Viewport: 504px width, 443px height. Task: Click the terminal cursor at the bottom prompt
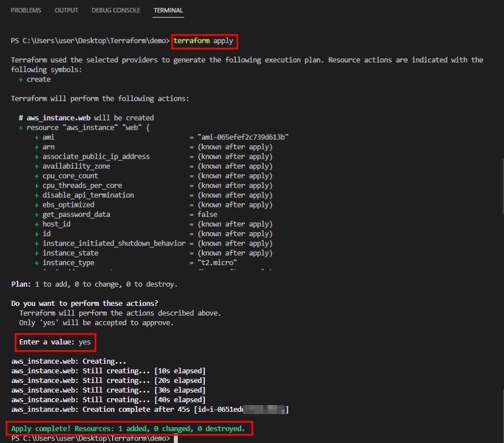(176, 438)
